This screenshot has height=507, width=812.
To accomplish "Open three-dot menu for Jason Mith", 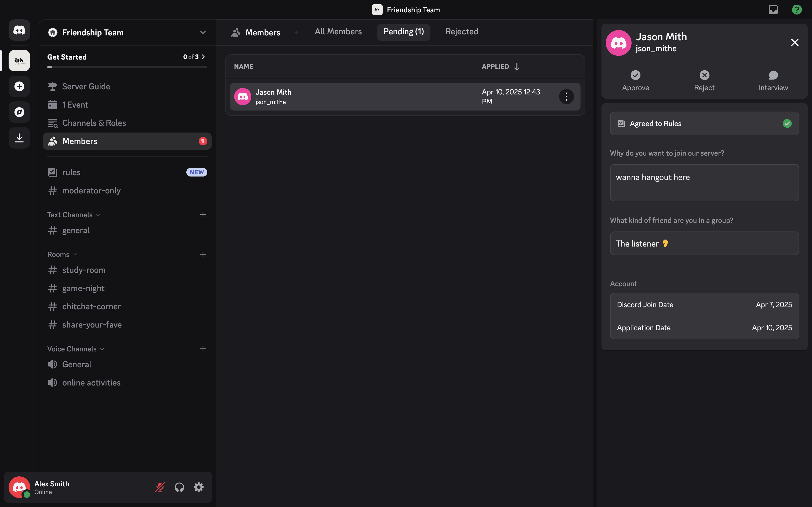I will [x=566, y=97].
